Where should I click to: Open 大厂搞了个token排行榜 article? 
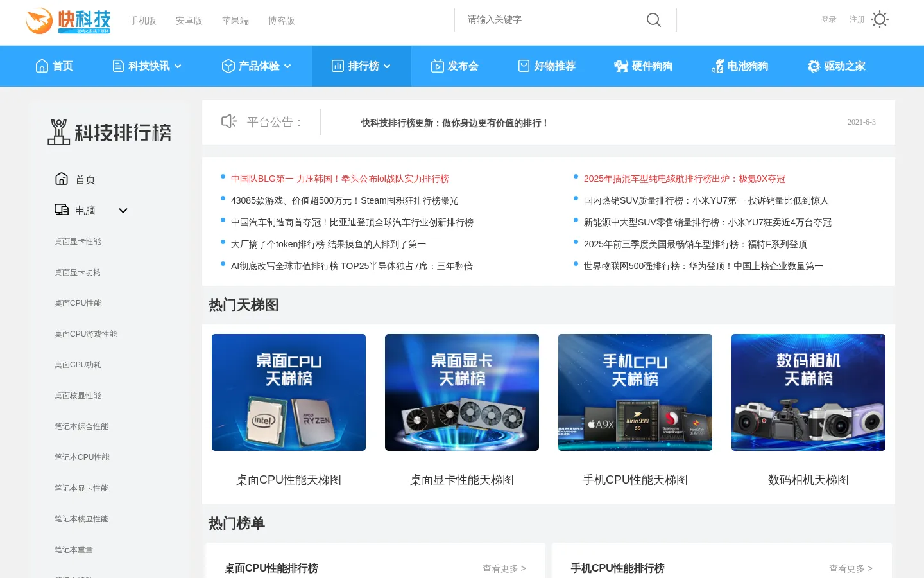point(329,244)
